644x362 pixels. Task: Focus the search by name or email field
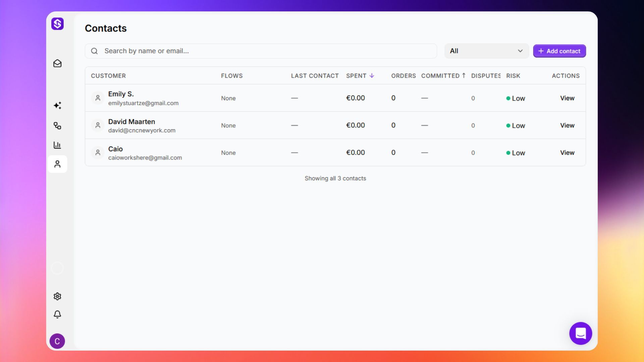coord(261,51)
